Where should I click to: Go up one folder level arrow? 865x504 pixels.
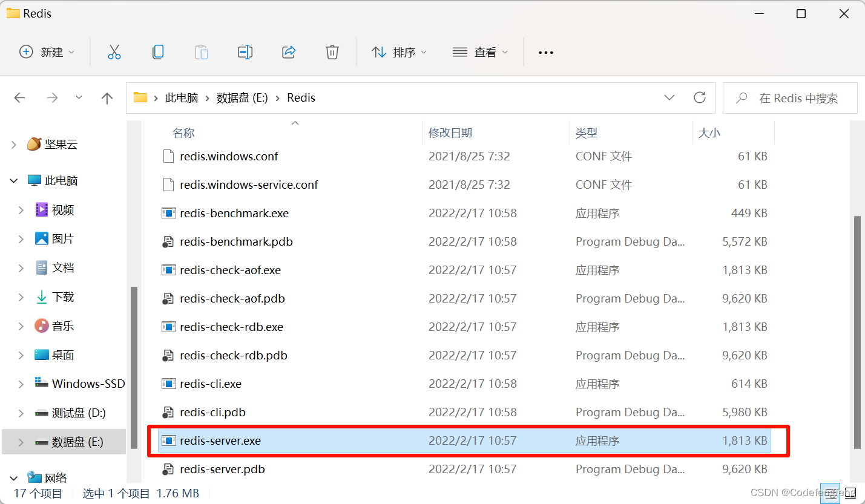click(107, 98)
